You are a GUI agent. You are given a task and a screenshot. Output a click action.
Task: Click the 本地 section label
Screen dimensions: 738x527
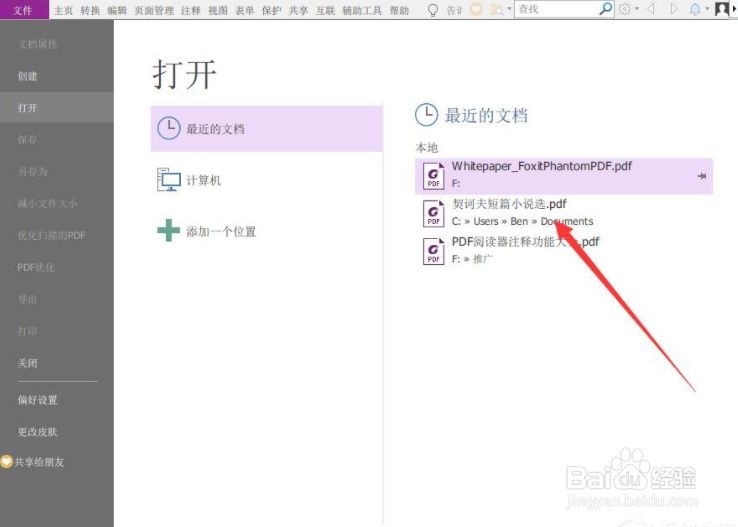click(427, 148)
